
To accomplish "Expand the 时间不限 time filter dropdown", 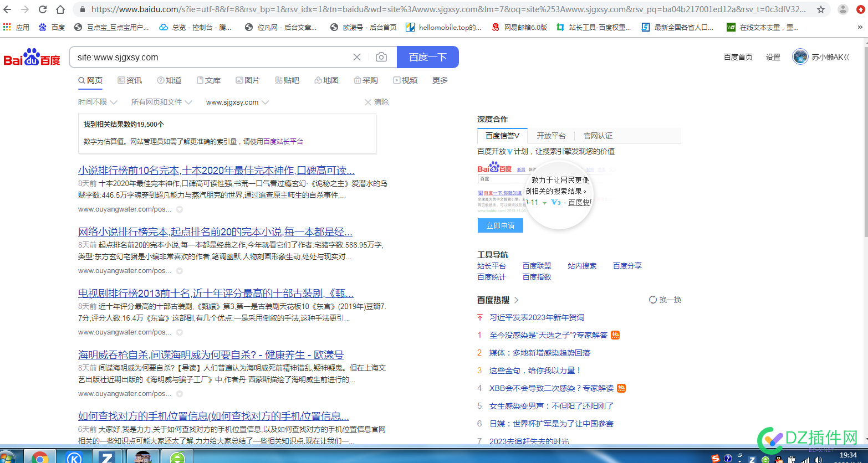I will 98,102.
